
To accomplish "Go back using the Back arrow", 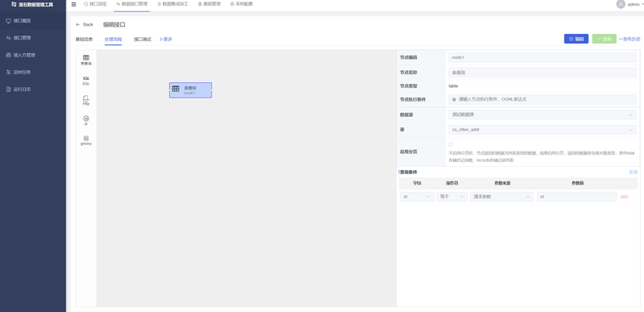I will point(85,25).
